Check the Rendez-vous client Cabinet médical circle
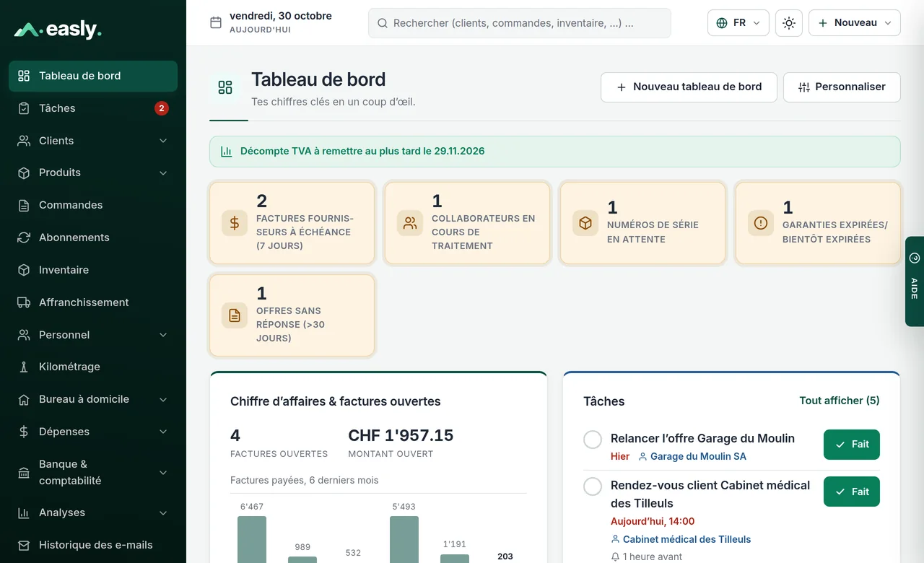The height and width of the screenshot is (563, 924). [593, 486]
